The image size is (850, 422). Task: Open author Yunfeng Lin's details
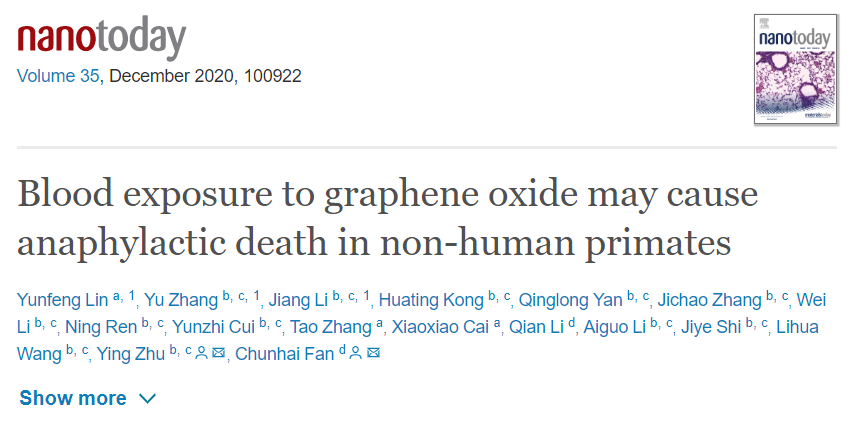click(63, 299)
